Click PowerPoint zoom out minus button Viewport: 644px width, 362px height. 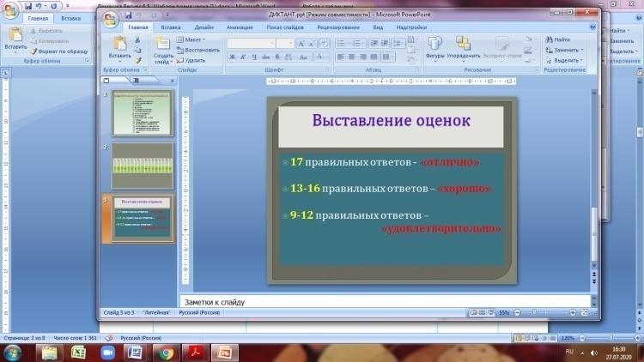[517, 313]
